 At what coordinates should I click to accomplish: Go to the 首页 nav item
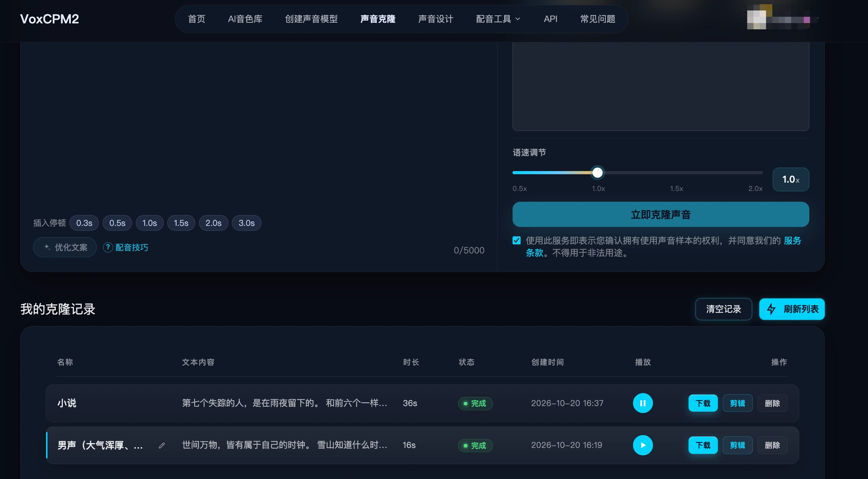click(197, 19)
